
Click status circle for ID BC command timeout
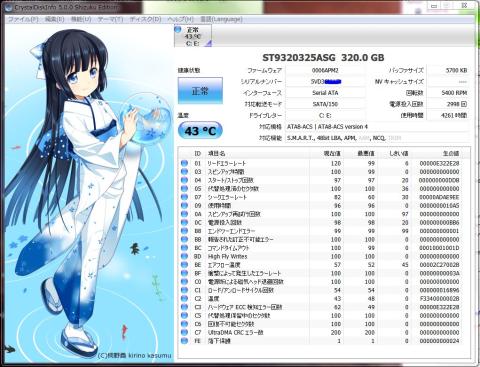[184, 248]
